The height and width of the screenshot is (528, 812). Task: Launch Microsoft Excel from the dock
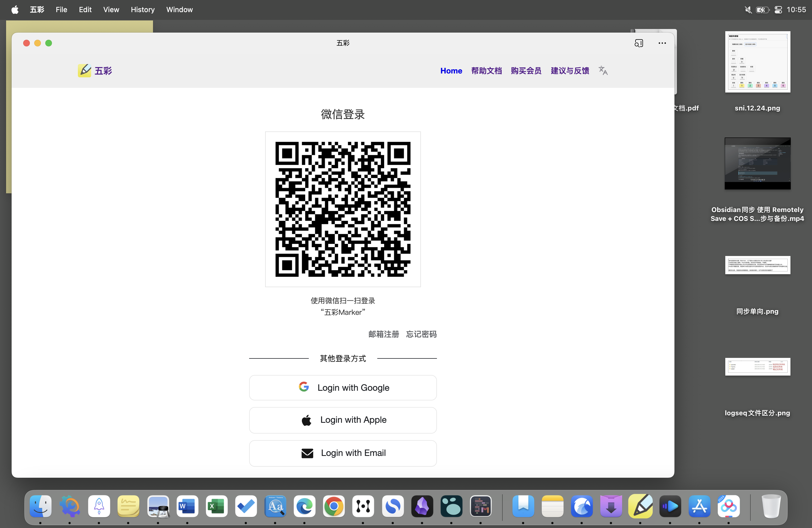[217, 506]
